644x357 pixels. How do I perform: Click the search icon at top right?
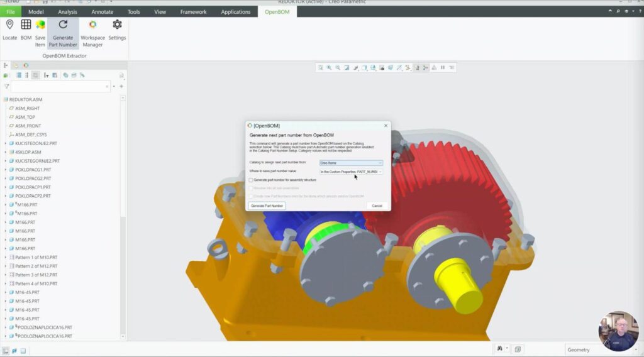pos(618,11)
